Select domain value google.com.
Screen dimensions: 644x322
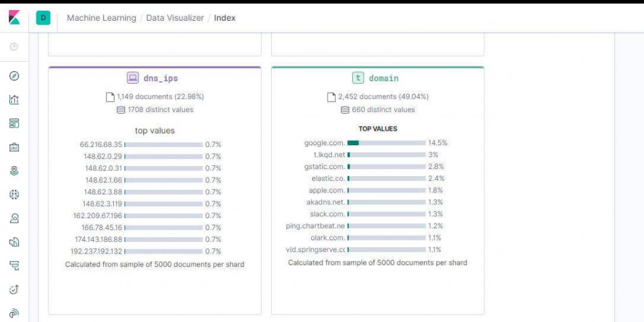[325, 143]
